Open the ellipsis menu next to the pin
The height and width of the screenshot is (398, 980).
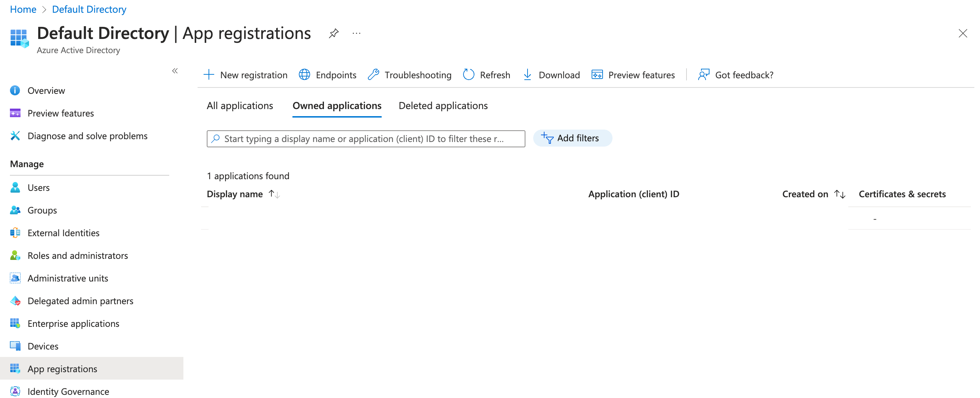coord(357,34)
